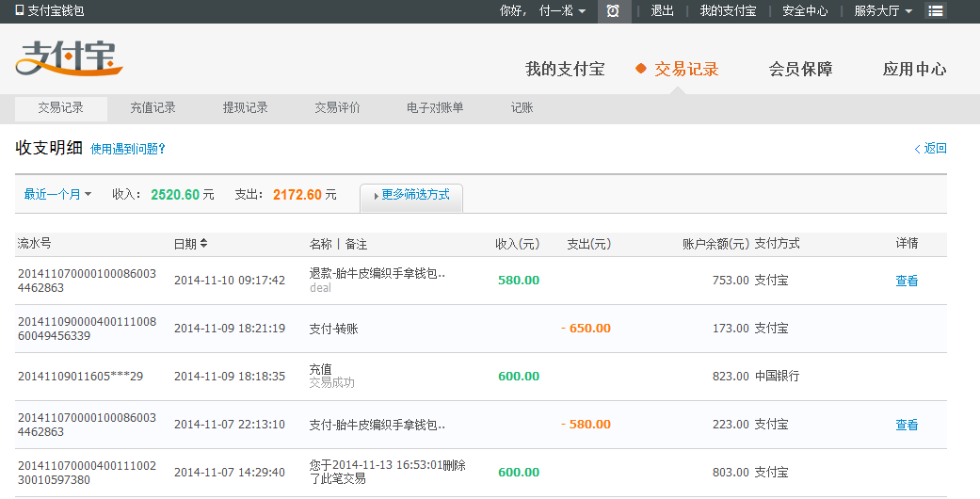Image resolution: width=980 pixels, height=499 pixels.
Task: Open the list menu icon in top bar
Action: click(x=936, y=11)
